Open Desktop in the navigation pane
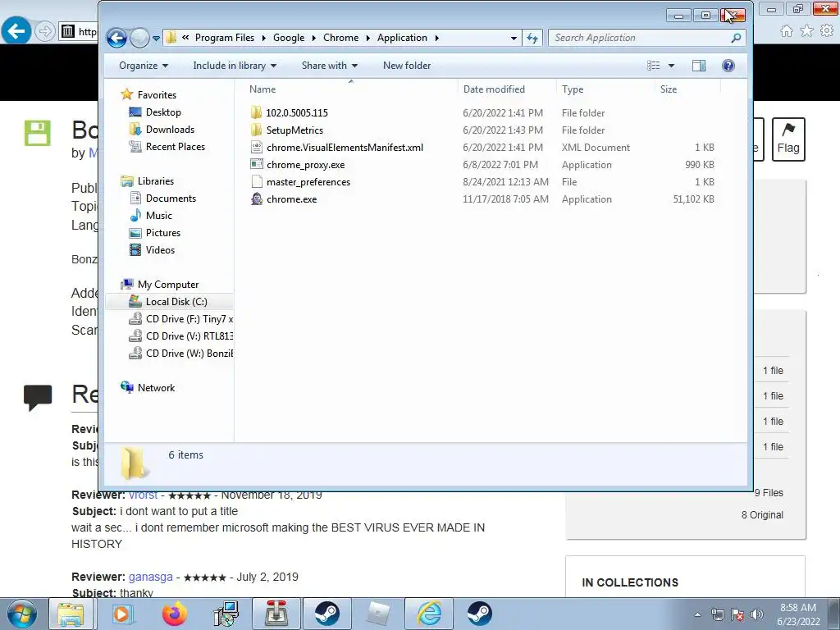The height and width of the screenshot is (630, 840). coord(163,112)
